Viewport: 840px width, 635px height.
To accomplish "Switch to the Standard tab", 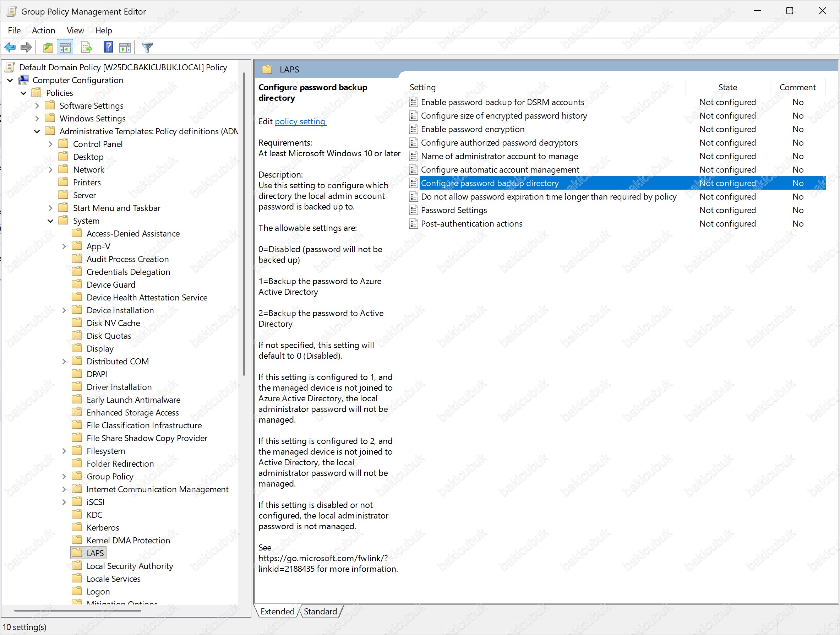I will click(x=320, y=612).
